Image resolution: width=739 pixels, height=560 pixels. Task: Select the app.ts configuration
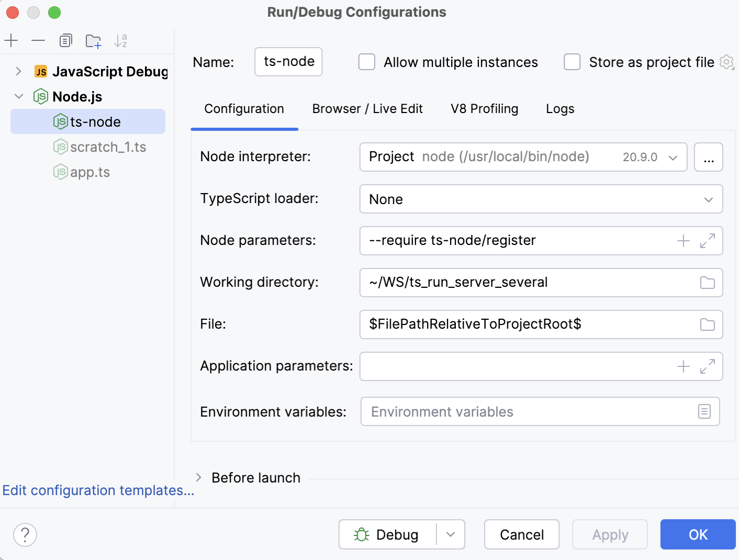click(x=90, y=172)
